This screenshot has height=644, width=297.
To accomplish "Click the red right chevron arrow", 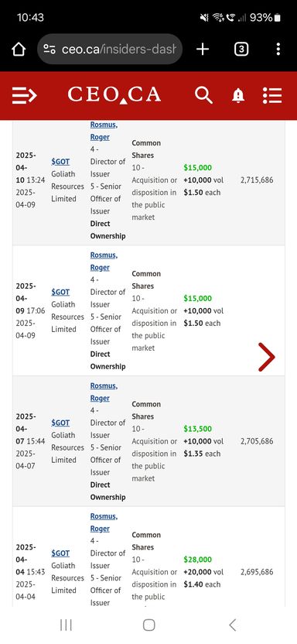I will [267, 358].
